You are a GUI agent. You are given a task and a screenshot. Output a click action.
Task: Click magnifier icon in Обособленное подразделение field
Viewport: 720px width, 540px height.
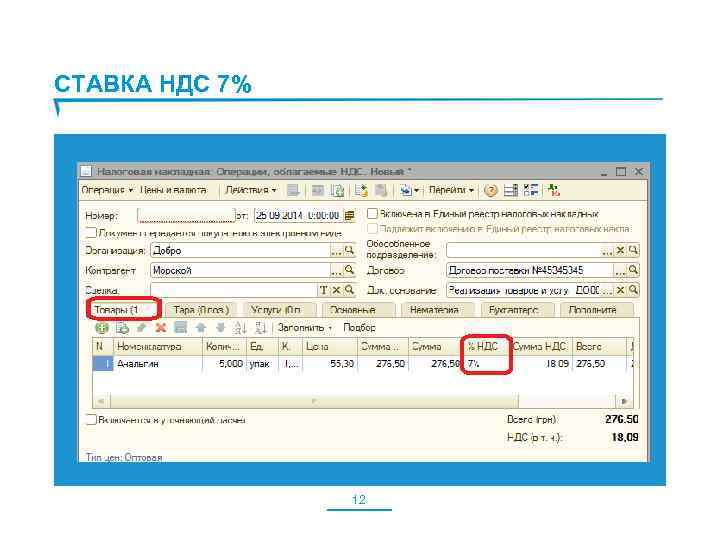(x=634, y=250)
